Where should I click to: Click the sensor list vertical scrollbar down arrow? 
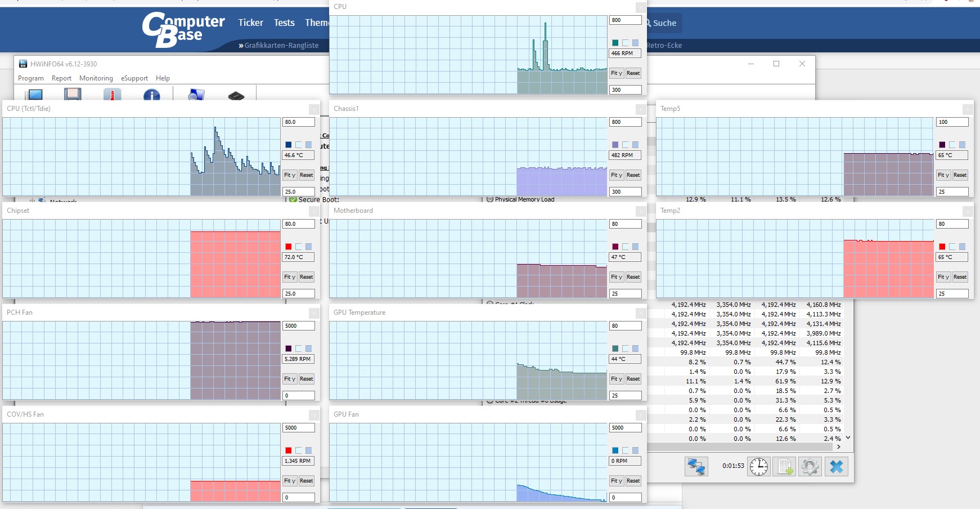pyautogui.click(x=848, y=437)
